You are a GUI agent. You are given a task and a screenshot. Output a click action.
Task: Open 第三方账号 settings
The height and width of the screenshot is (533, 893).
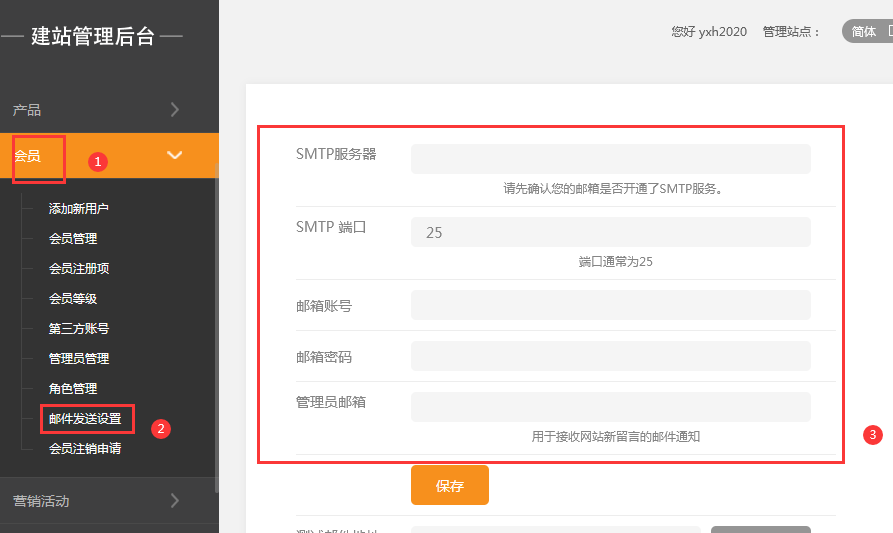[x=78, y=329]
